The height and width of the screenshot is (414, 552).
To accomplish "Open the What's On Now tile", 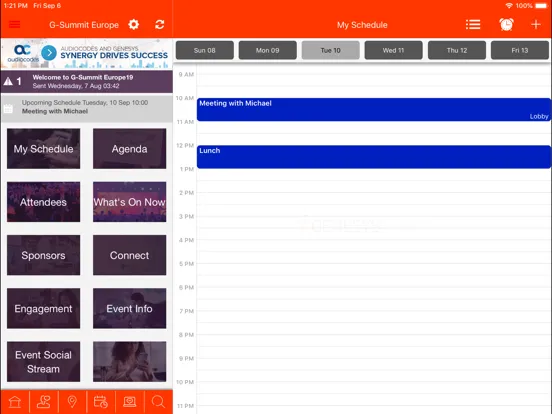I will coord(130,202).
